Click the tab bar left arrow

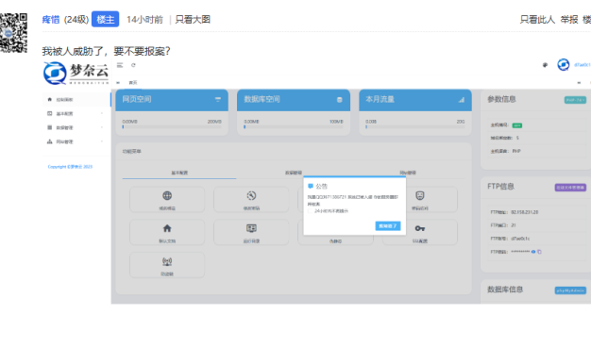tap(118, 82)
